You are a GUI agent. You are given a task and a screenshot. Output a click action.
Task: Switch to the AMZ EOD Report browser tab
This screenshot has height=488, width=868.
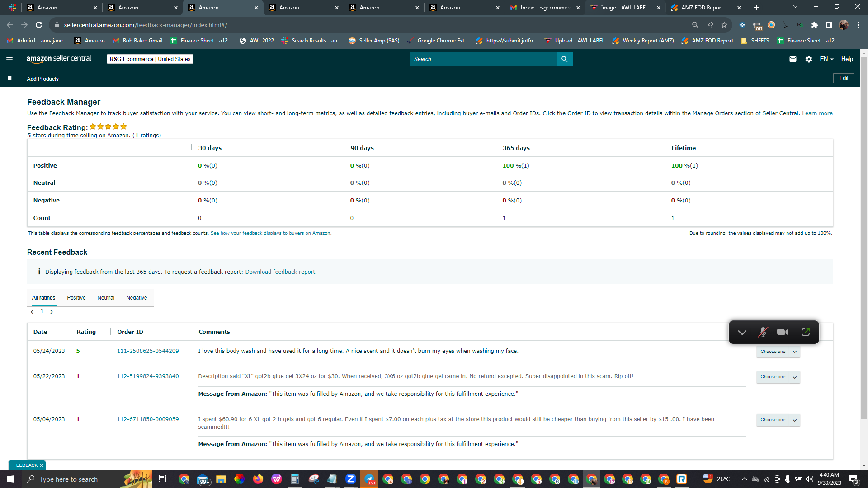click(705, 8)
